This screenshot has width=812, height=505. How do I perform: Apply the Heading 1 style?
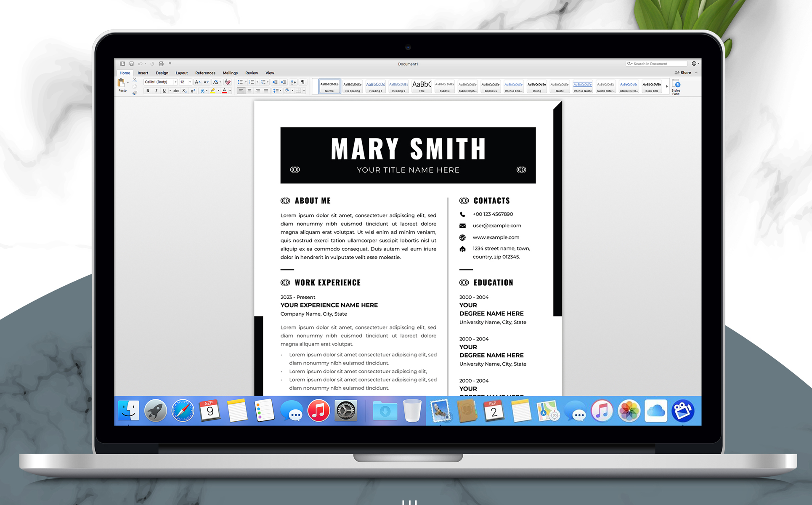click(x=376, y=87)
